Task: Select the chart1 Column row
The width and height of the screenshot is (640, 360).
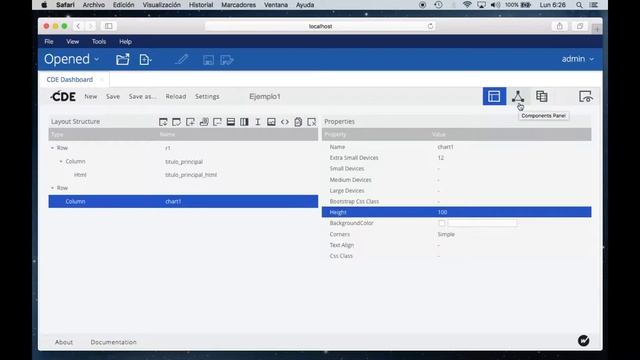Action: pos(183,201)
